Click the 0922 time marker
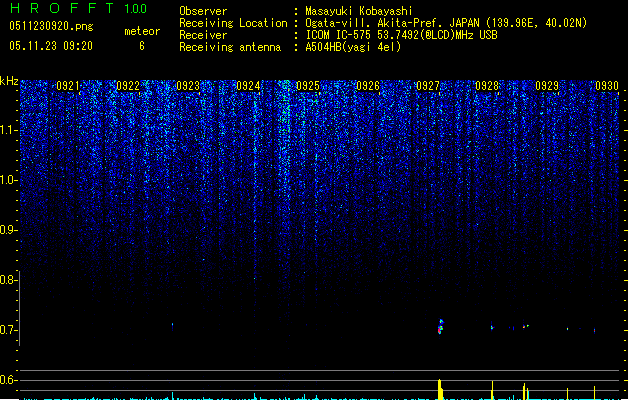The width and height of the screenshot is (629, 400). (x=128, y=86)
